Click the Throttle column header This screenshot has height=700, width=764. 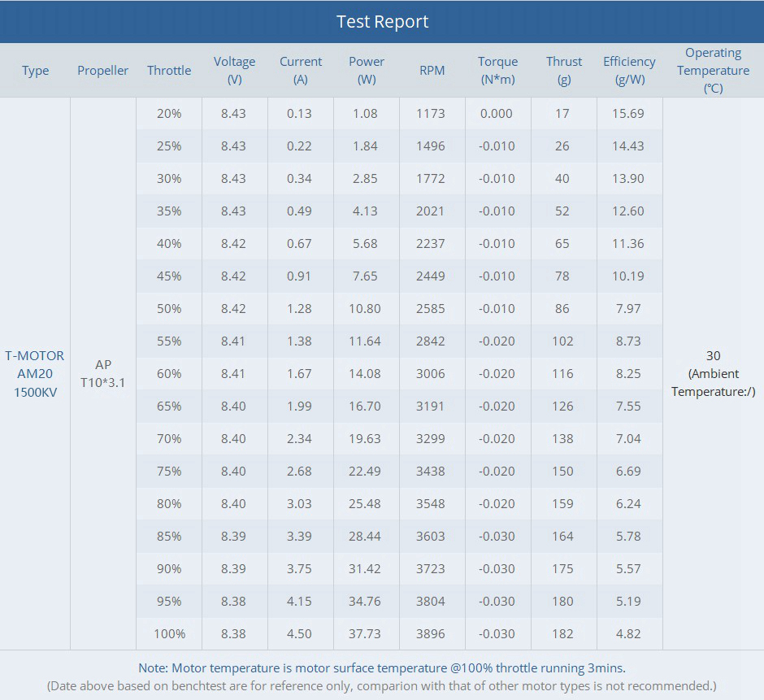(169, 71)
